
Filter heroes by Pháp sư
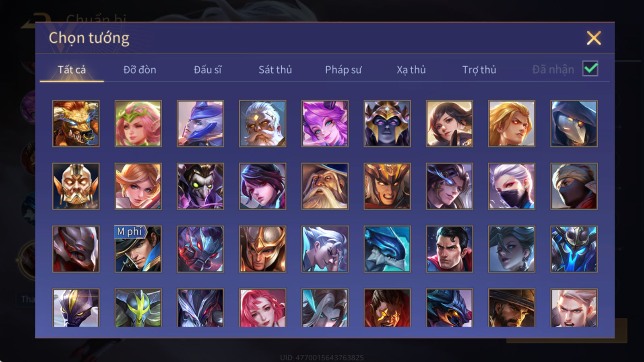click(343, 70)
